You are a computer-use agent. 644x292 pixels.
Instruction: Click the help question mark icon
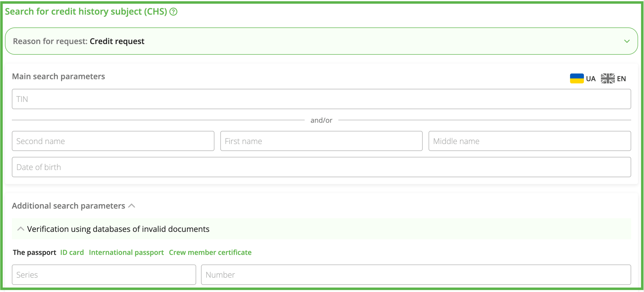pyautogui.click(x=173, y=12)
